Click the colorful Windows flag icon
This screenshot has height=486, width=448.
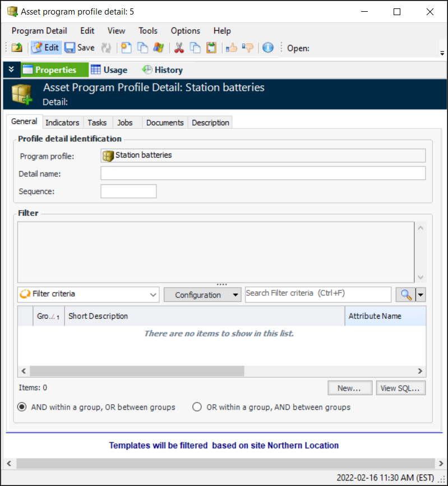[159, 48]
